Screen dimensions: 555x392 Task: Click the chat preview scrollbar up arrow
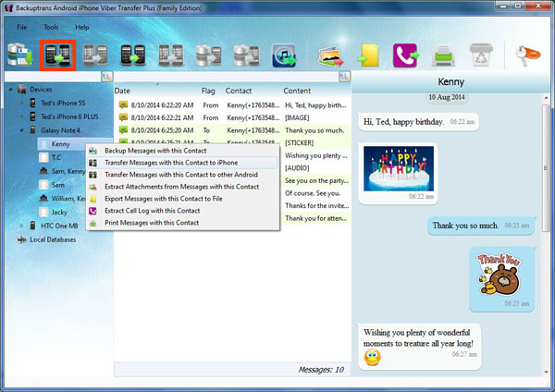click(546, 98)
